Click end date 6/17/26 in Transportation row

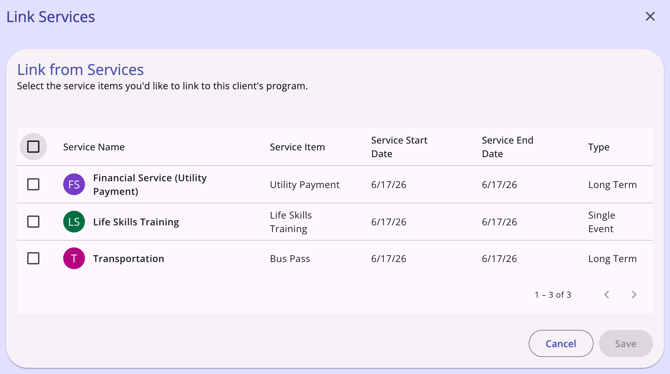click(499, 259)
